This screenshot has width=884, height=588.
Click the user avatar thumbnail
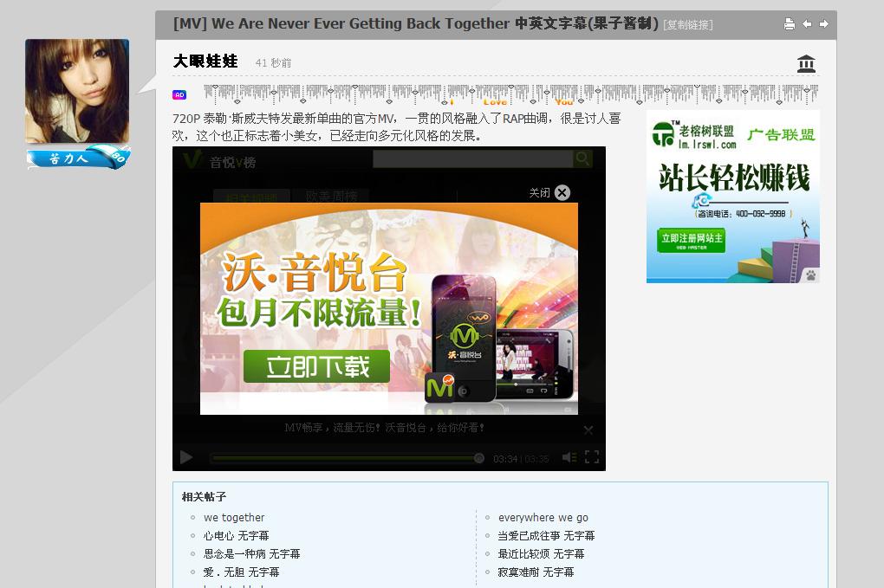(x=77, y=90)
